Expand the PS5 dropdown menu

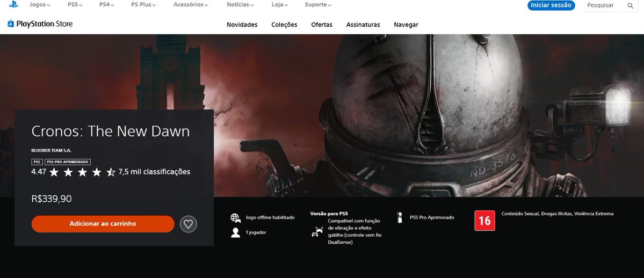pos(75,5)
